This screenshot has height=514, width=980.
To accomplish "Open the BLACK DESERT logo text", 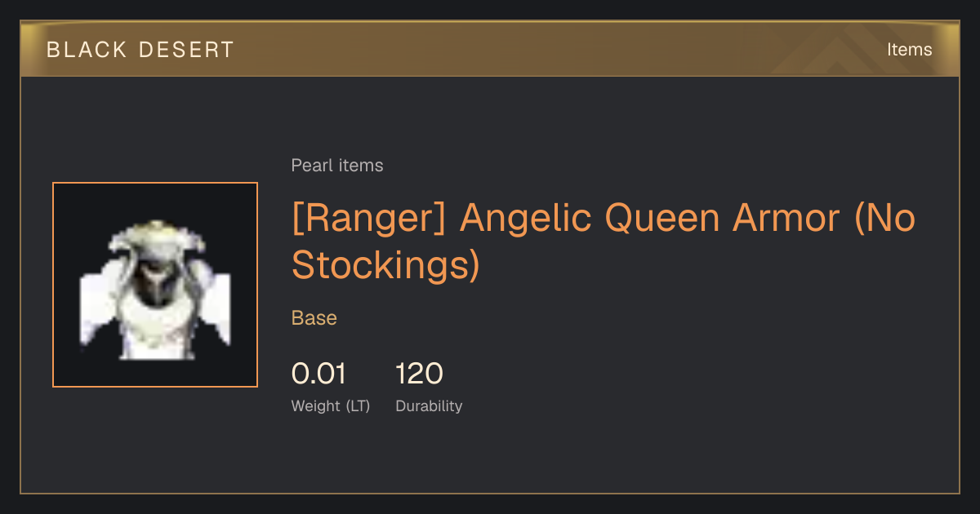I will point(140,50).
